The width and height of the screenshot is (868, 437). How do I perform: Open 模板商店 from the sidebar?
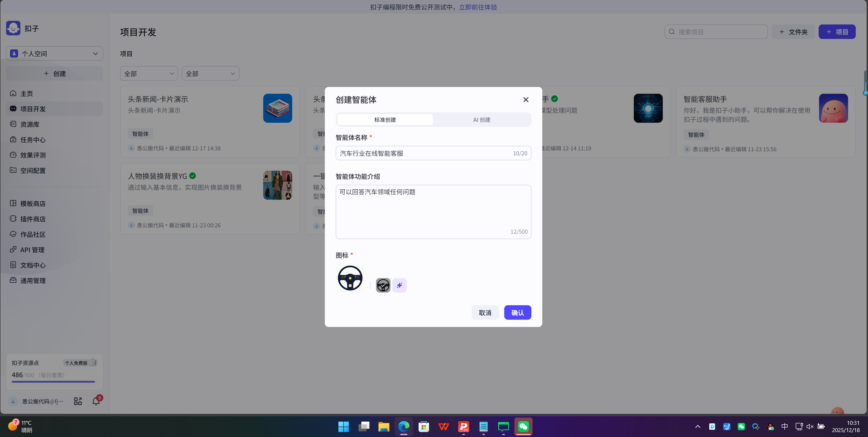point(32,204)
